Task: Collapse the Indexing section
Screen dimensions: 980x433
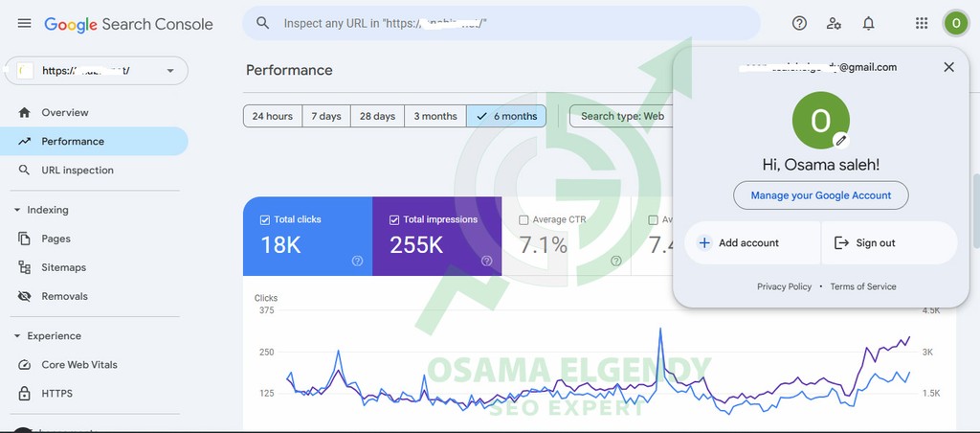Action: pos(16,210)
